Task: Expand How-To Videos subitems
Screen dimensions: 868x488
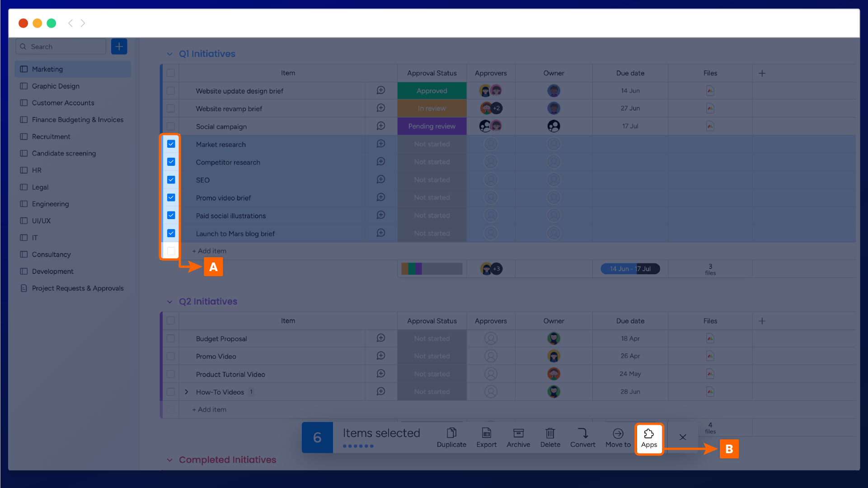Action: pos(186,392)
